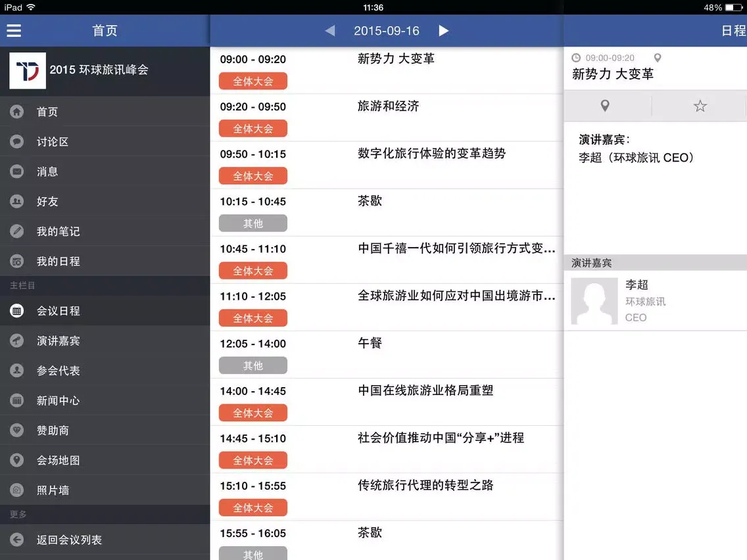Image resolution: width=747 pixels, height=560 pixels.
Task: Tap the person icon beside 参会代表
Action: pos(16,371)
